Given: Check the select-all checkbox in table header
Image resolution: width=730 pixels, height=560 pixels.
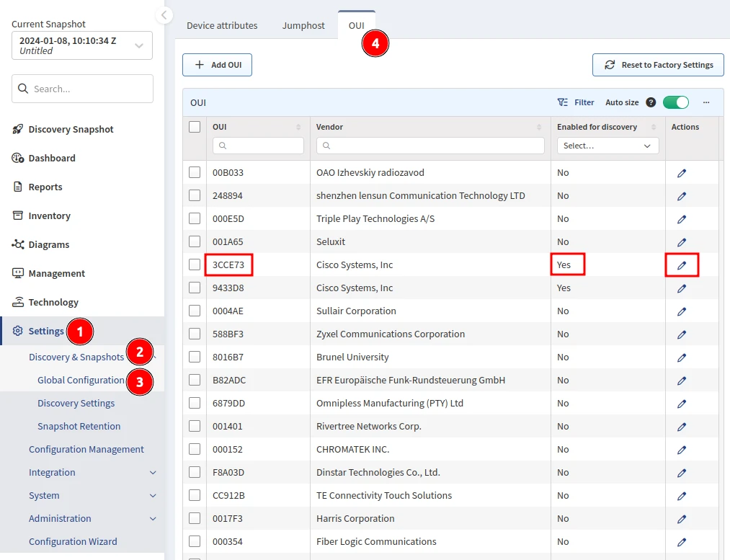Looking at the screenshot, I should pyautogui.click(x=195, y=127).
